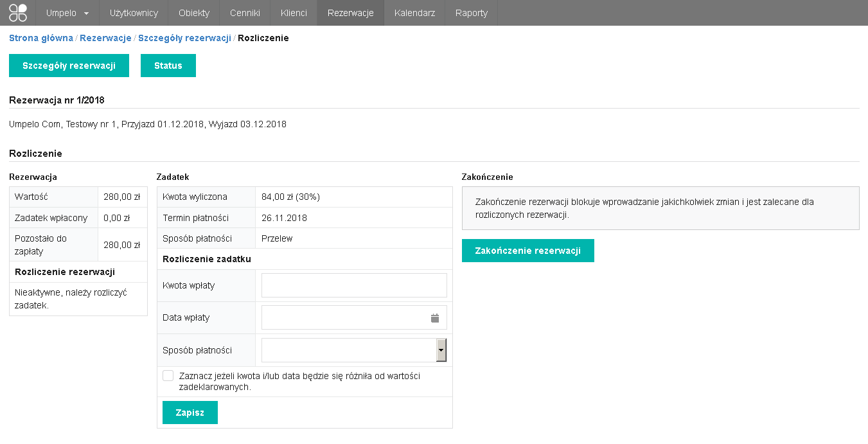Click the Rezerwacje breadcrumb link
Screen dimensions: 868x444
pyautogui.click(x=105, y=38)
